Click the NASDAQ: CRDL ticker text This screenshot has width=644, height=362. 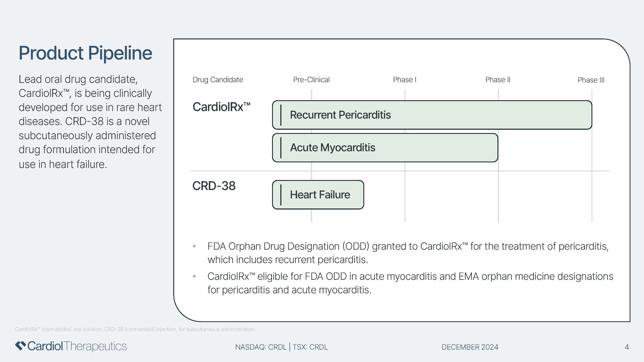click(x=261, y=347)
